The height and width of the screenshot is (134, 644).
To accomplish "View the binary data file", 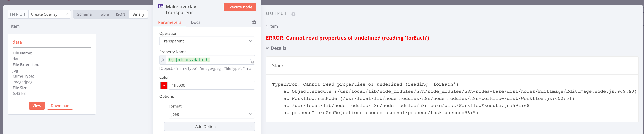I will pos(37,106).
